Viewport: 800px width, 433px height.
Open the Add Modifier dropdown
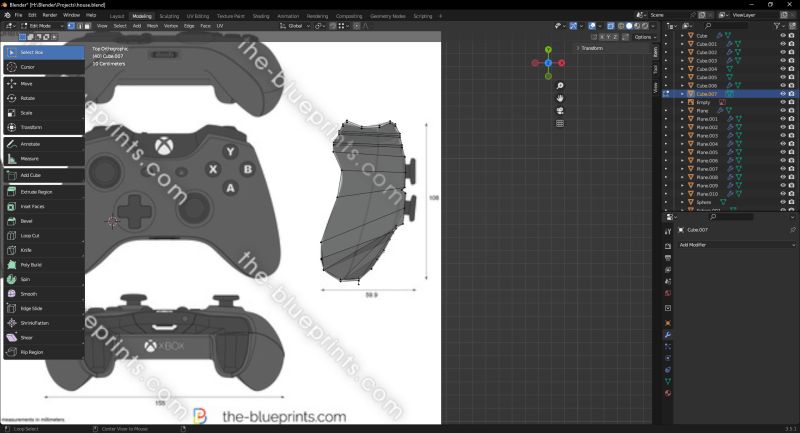[x=736, y=245]
